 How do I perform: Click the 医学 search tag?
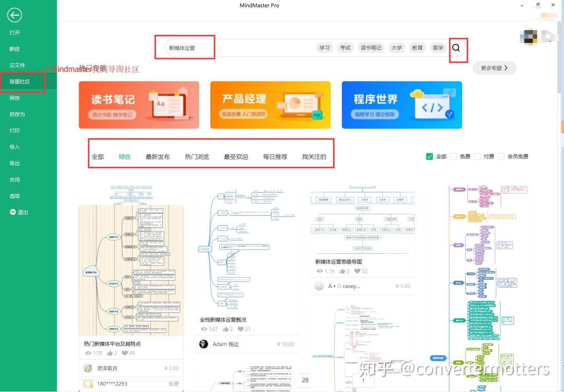438,48
